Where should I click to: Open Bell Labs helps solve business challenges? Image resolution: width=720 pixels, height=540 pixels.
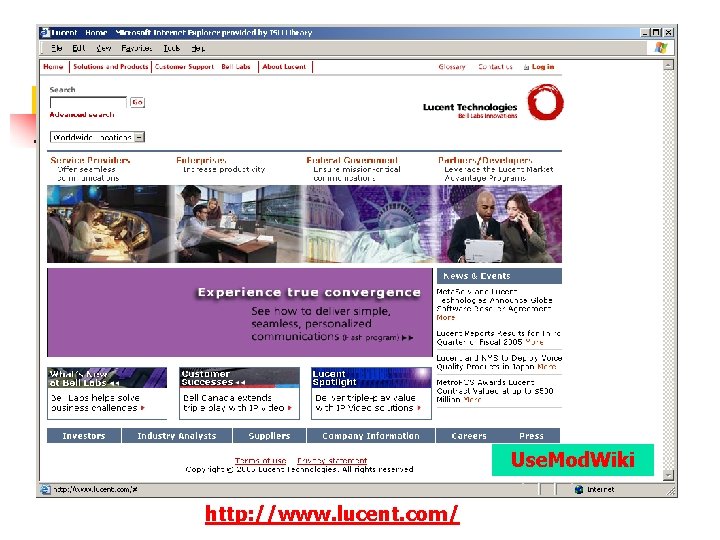tap(98, 403)
